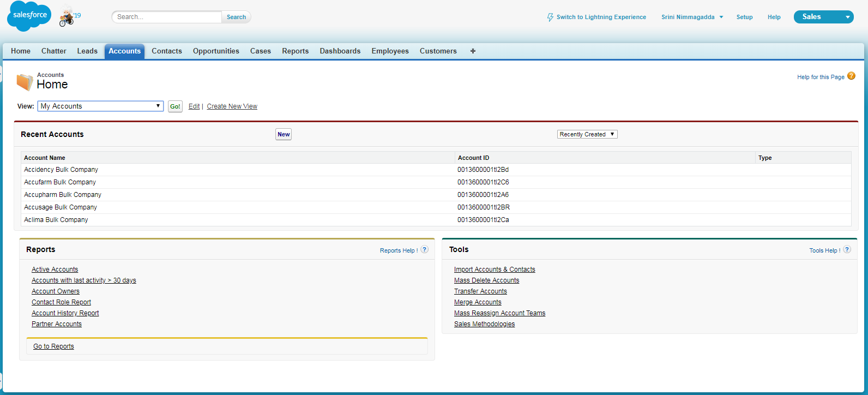
Task: Open the Dashboards tab
Action: 340,51
